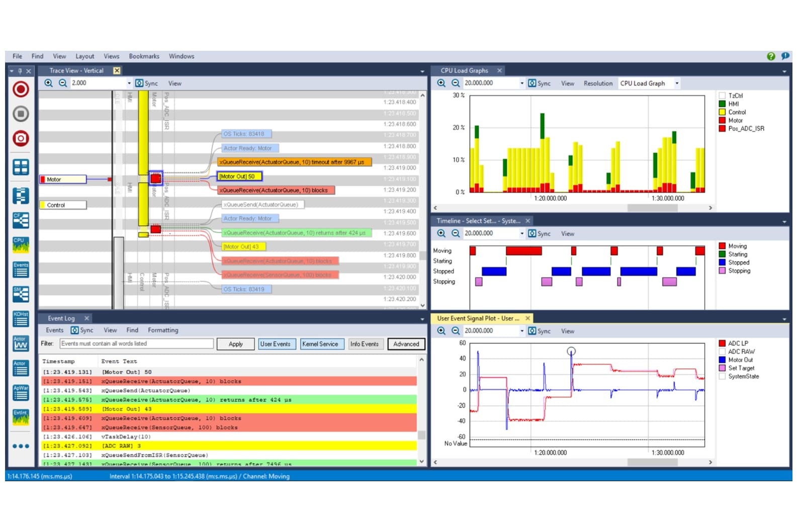Open the CPU Load Graph type dropdown
The height and width of the screenshot is (532, 798).
click(677, 83)
